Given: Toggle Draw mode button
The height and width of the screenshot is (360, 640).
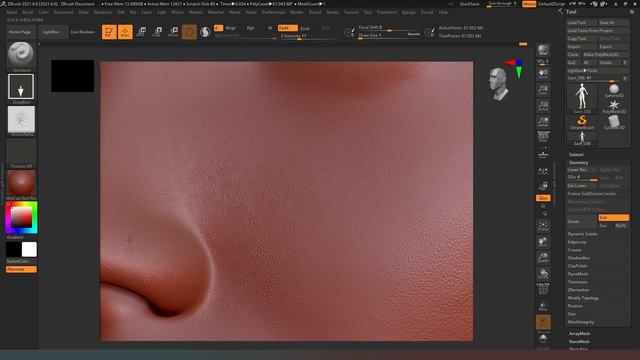Looking at the screenshot, I should (125, 32).
